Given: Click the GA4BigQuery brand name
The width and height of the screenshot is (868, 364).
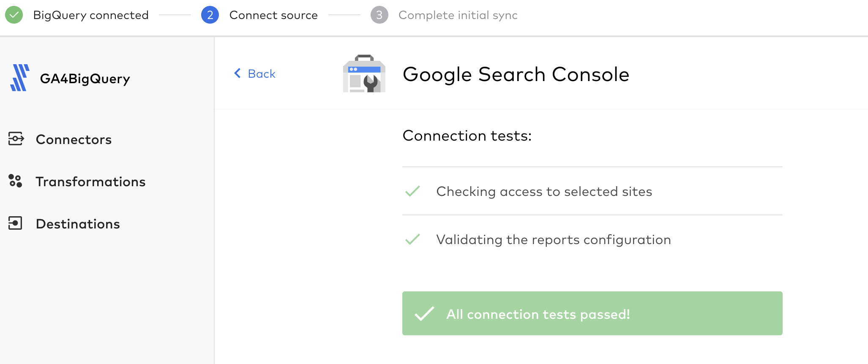Looking at the screenshot, I should coord(85,79).
